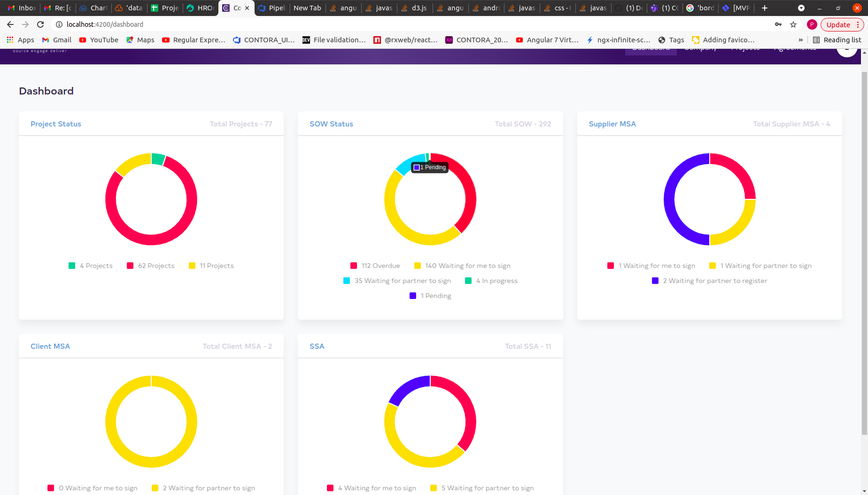The width and height of the screenshot is (868, 495).
Task: Expand hidden bookmarks with the chevron
Action: [x=801, y=39]
